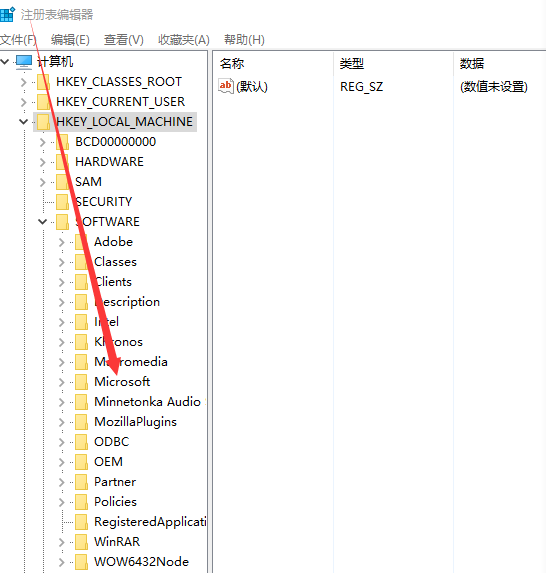Collapse the SOFTWARE key chevron
The height and width of the screenshot is (573, 546).
pos(43,222)
